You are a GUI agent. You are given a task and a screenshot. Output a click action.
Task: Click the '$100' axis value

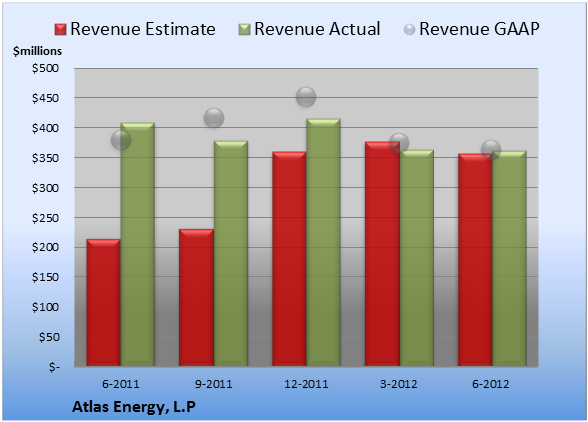coord(45,307)
